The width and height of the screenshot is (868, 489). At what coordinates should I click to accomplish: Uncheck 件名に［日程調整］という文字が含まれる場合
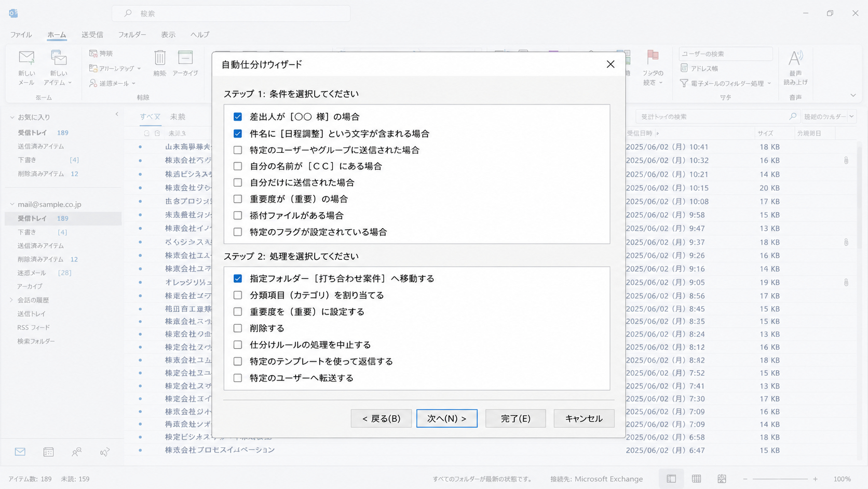point(238,134)
